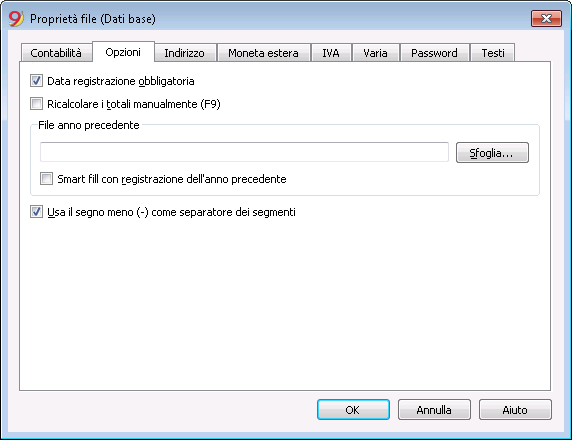Click Sfoglia to browse for file
The image size is (572, 440).
pos(492,153)
